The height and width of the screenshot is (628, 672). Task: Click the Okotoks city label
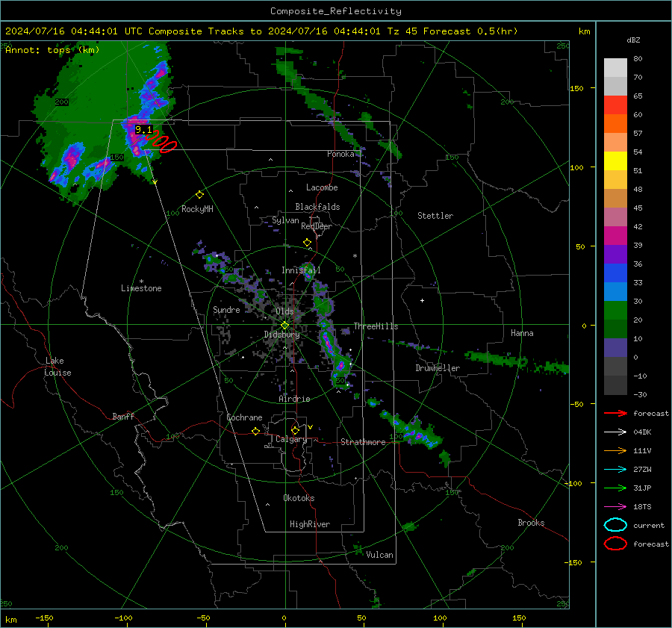tap(299, 498)
